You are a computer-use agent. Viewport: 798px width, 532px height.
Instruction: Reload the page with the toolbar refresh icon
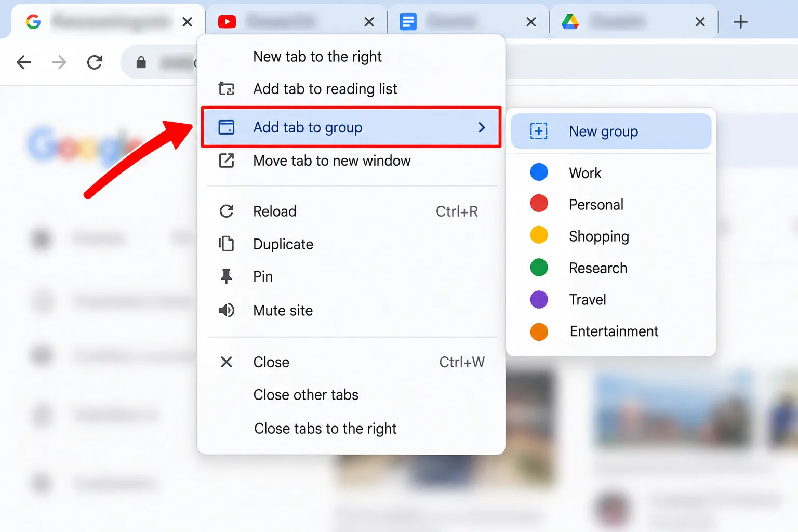coord(95,63)
